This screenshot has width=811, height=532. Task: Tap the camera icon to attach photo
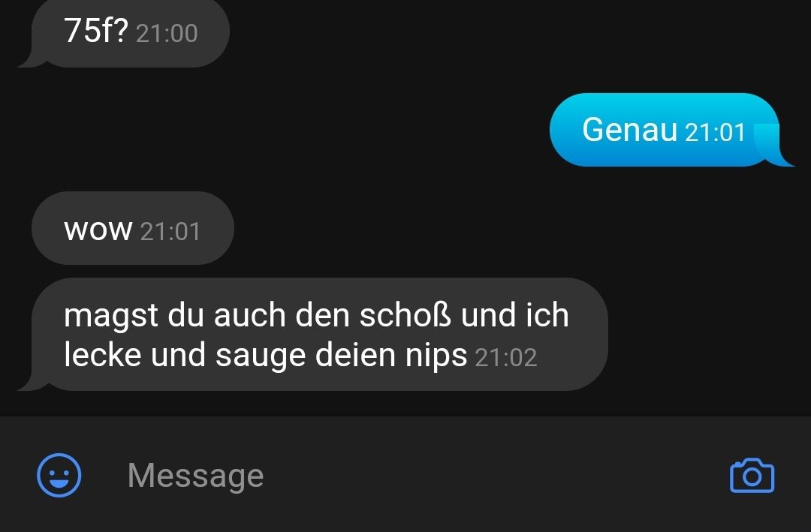pos(752,475)
